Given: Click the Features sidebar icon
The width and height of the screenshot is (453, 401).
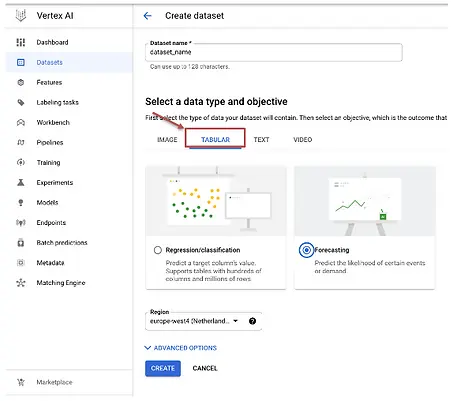Looking at the screenshot, I should (x=21, y=82).
